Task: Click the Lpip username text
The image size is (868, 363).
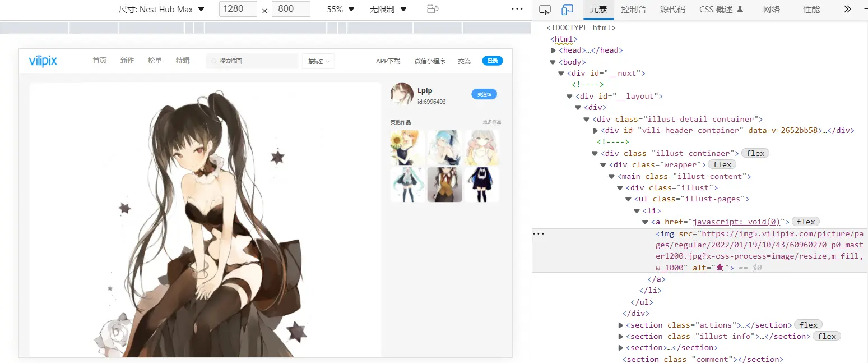Action: (425, 91)
